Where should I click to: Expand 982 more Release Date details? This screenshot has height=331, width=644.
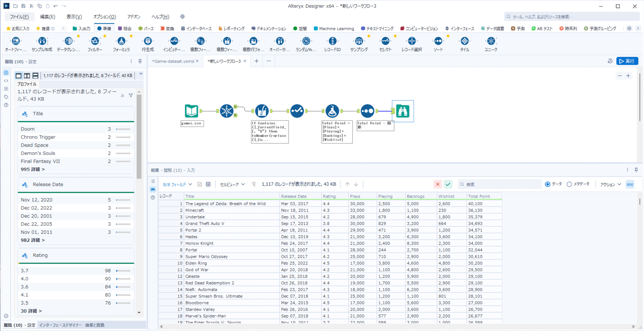(x=33, y=240)
